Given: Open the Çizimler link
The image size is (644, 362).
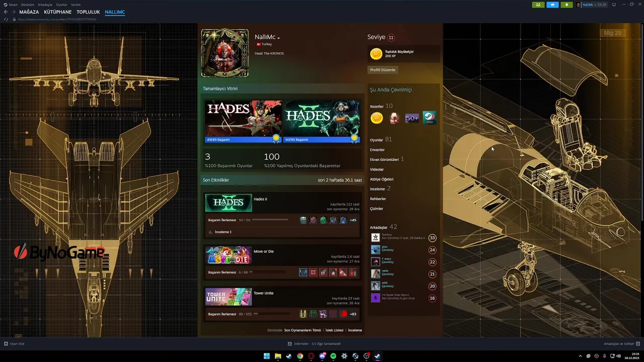Looking at the screenshot, I should [x=376, y=209].
